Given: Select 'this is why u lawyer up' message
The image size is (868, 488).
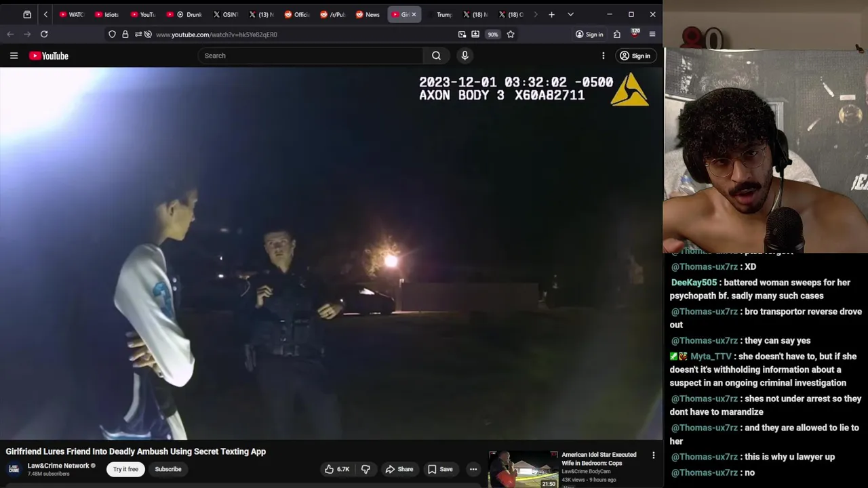Looking at the screenshot, I should click(x=789, y=457).
